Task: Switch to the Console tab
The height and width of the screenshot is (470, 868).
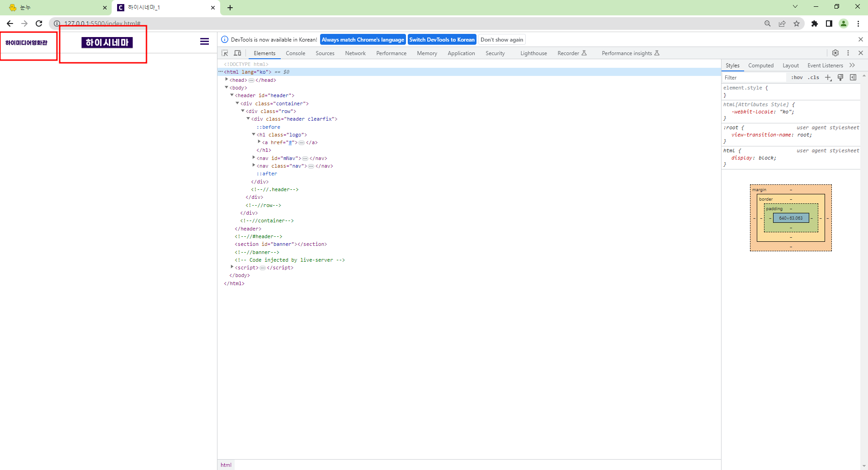Action: (296, 53)
